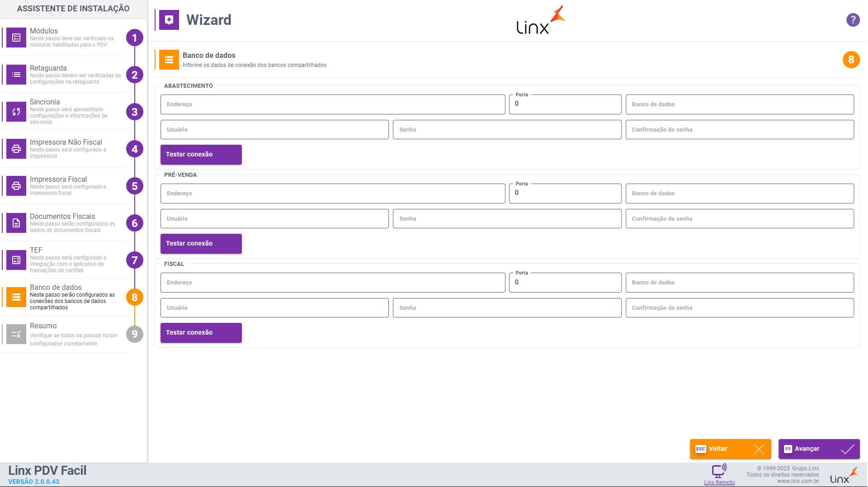The height and width of the screenshot is (487, 868).
Task: Click the 'www.linx.com.br' footer text
Action: [798, 481]
